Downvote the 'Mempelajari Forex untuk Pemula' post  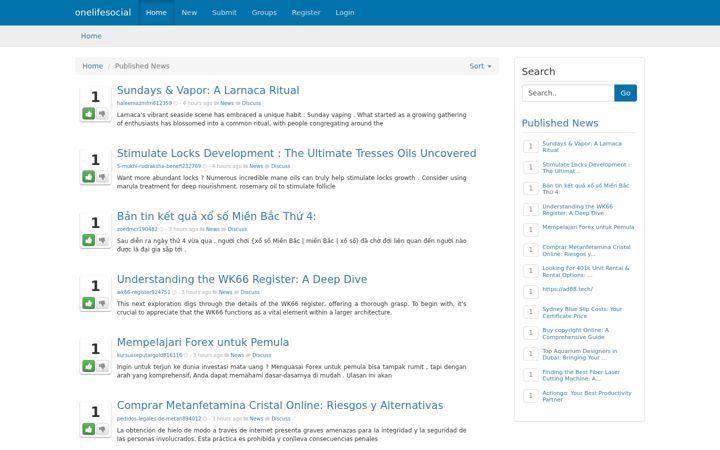click(x=102, y=366)
